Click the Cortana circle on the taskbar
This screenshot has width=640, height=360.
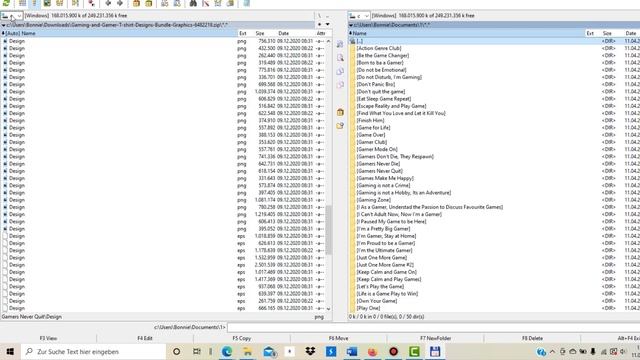pyautogui.click(x=176, y=351)
